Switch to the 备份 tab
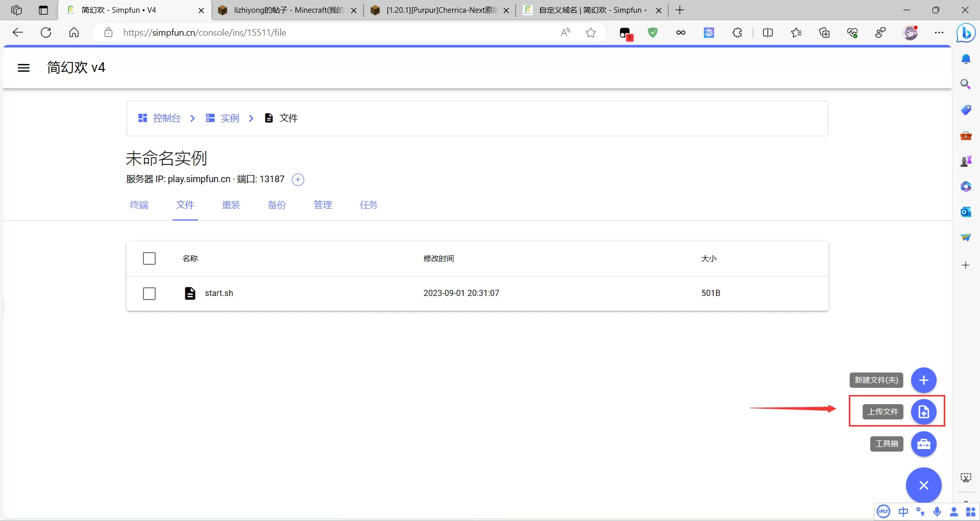 coord(277,205)
